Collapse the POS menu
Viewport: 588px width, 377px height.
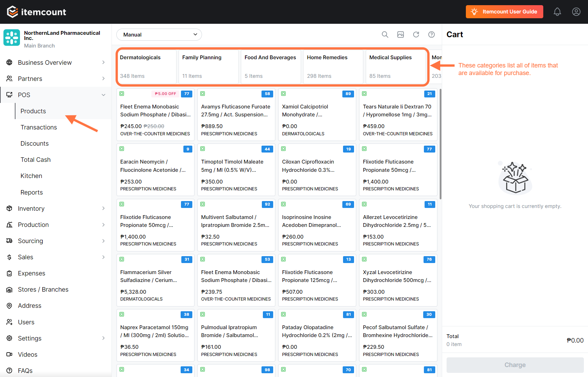(104, 95)
